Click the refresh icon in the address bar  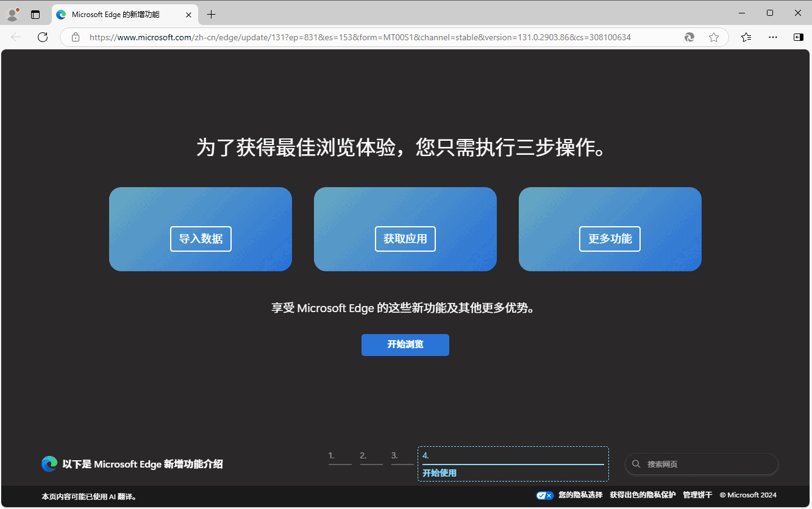42,37
